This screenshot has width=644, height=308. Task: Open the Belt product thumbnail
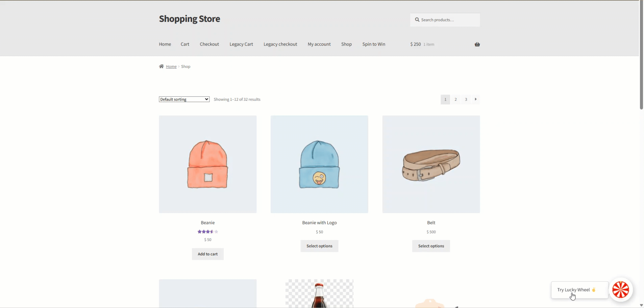point(431,164)
